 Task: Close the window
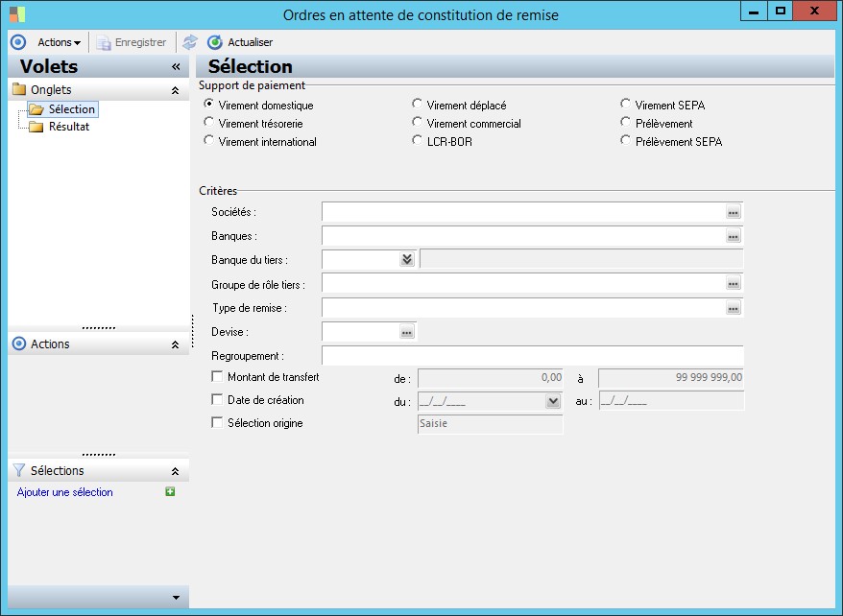(x=814, y=11)
